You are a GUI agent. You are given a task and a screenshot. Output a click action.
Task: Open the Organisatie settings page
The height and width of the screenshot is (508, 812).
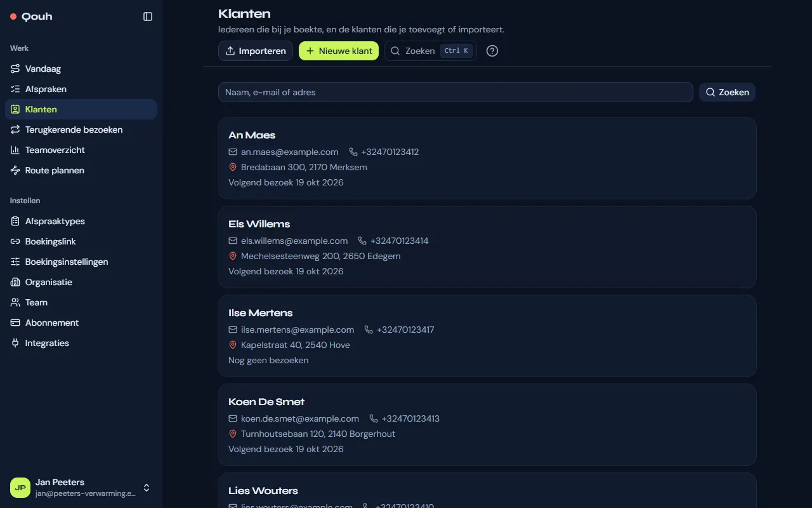(x=81, y=282)
